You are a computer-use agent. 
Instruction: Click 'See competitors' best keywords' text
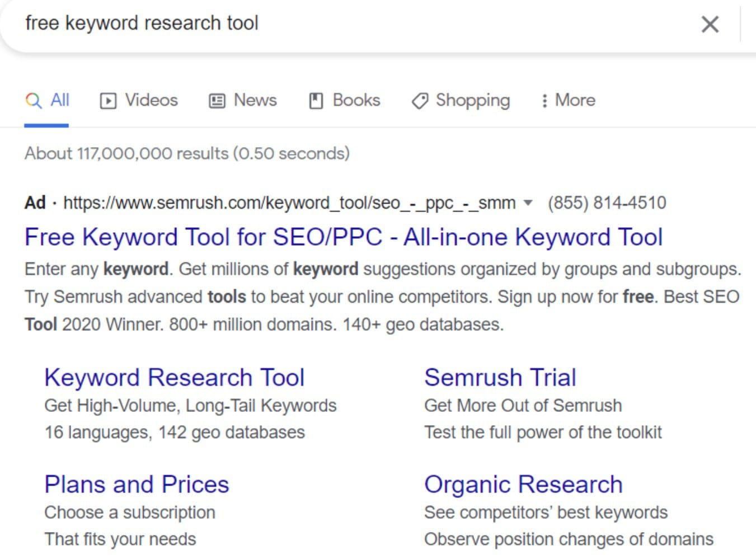pyautogui.click(x=546, y=512)
